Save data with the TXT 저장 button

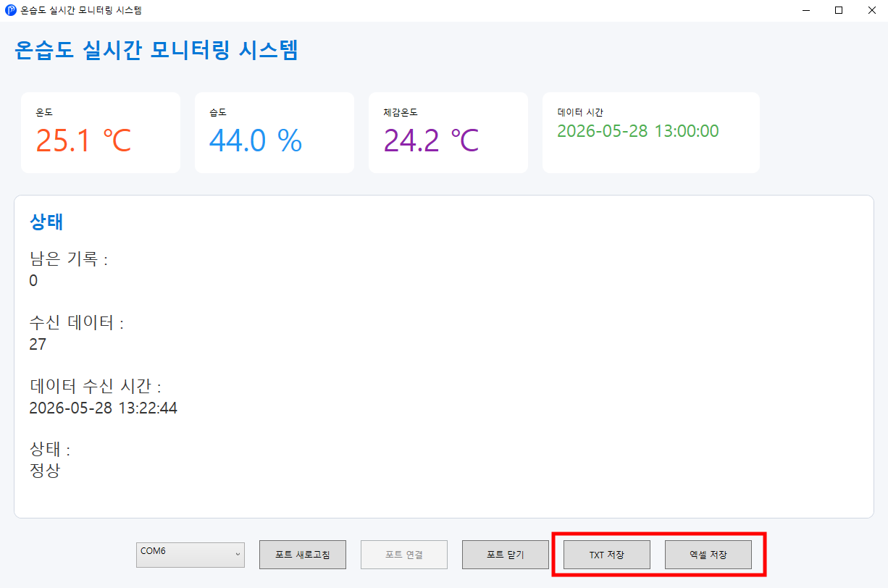tap(607, 555)
